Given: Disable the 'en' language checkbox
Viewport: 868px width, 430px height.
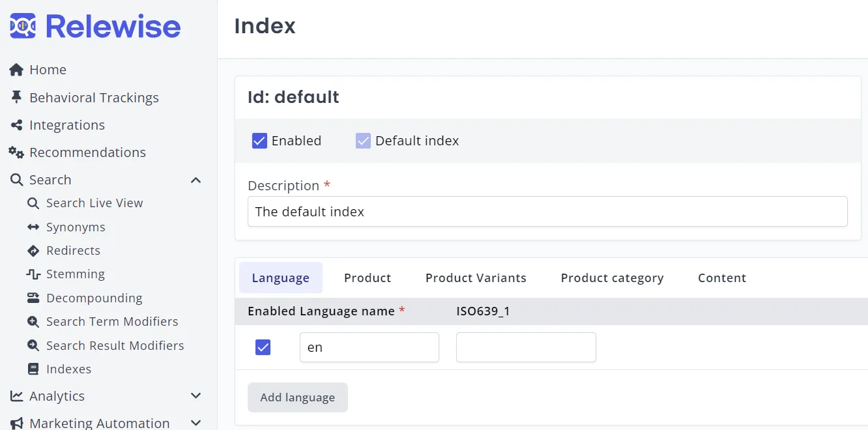Looking at the screenshot, I should pyautogui.click(x=263, y=347).
